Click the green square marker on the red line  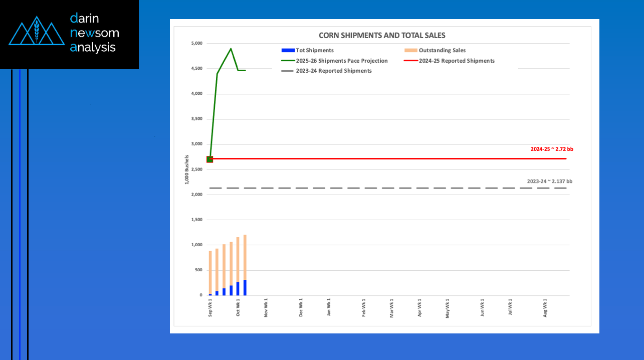pyautogui.click(x=210, y=159)
